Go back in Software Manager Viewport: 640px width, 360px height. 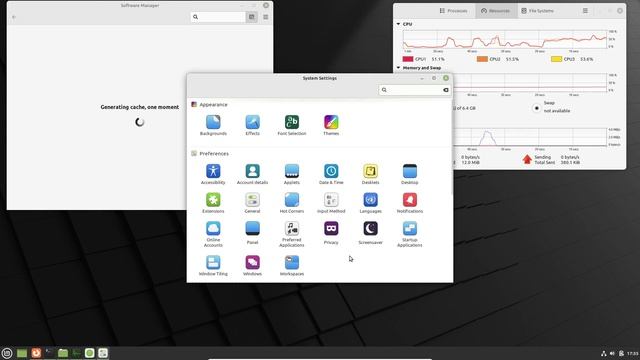(x=14, y=17)
